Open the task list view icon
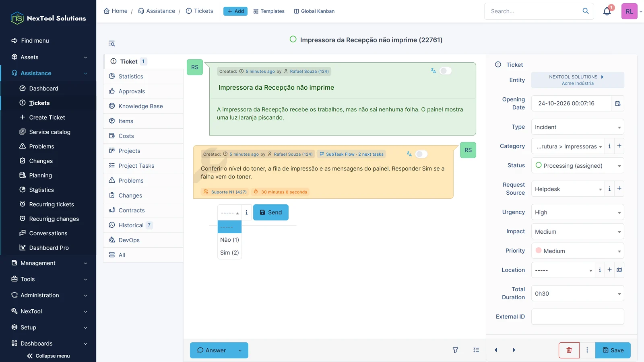This screenshot has height=362, width=644. click(x=476, y=350)
